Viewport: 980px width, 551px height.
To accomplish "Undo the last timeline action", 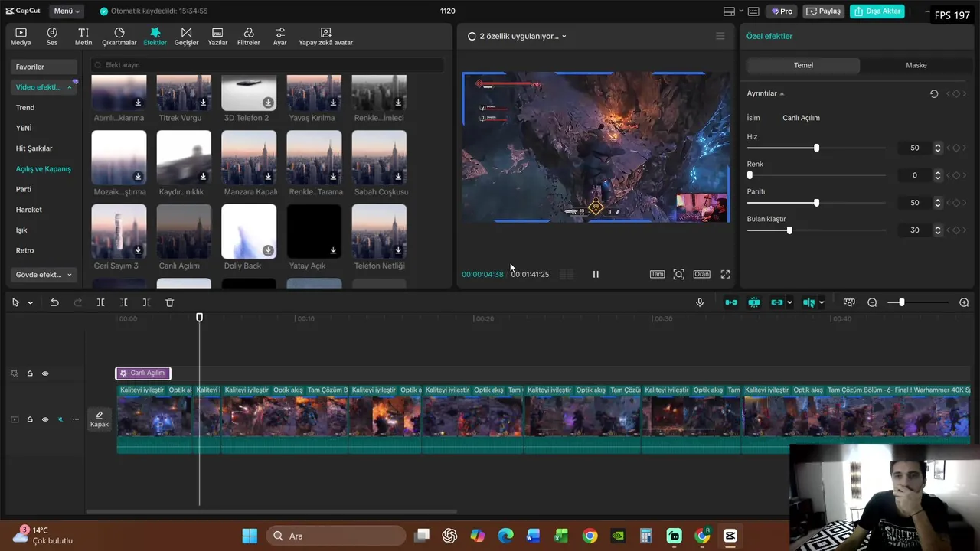I will [x=54, y=302].
